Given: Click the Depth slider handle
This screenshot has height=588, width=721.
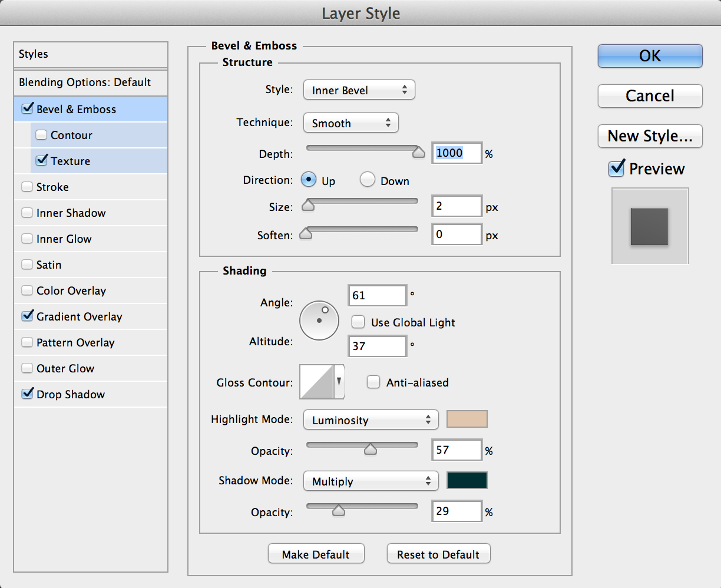Looking at the screenshot, I should [418, 153].
